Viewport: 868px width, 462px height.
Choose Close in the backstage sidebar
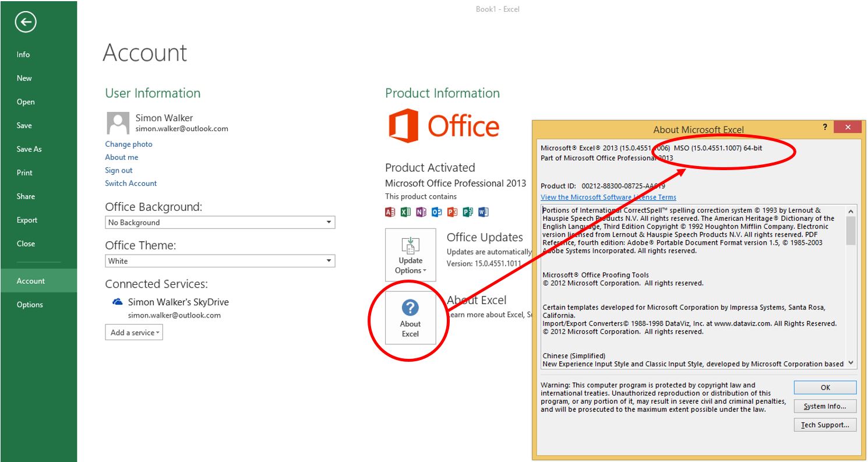pos(38,244)
